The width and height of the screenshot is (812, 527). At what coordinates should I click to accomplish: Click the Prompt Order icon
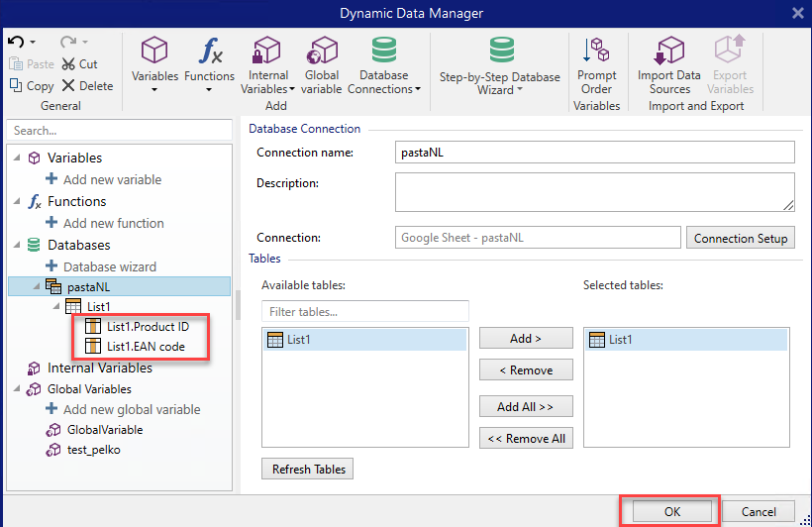(596, 52)
